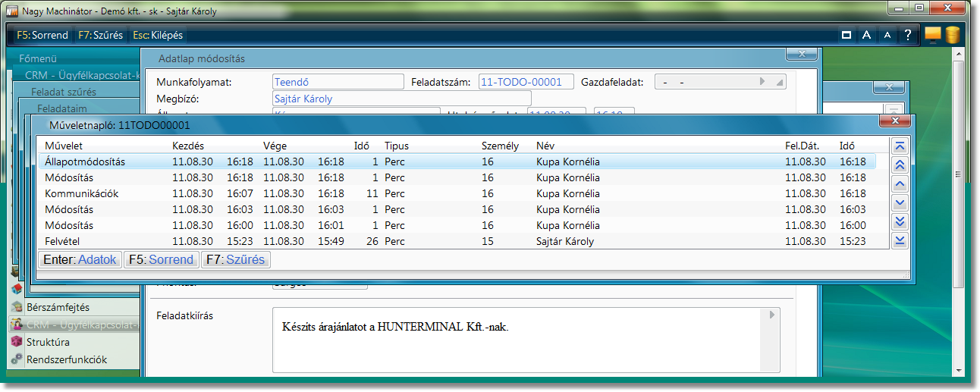Select the Állapotmódosítás log row
Image resolution: width=980 pixels, height=392 pixels.
457,162
